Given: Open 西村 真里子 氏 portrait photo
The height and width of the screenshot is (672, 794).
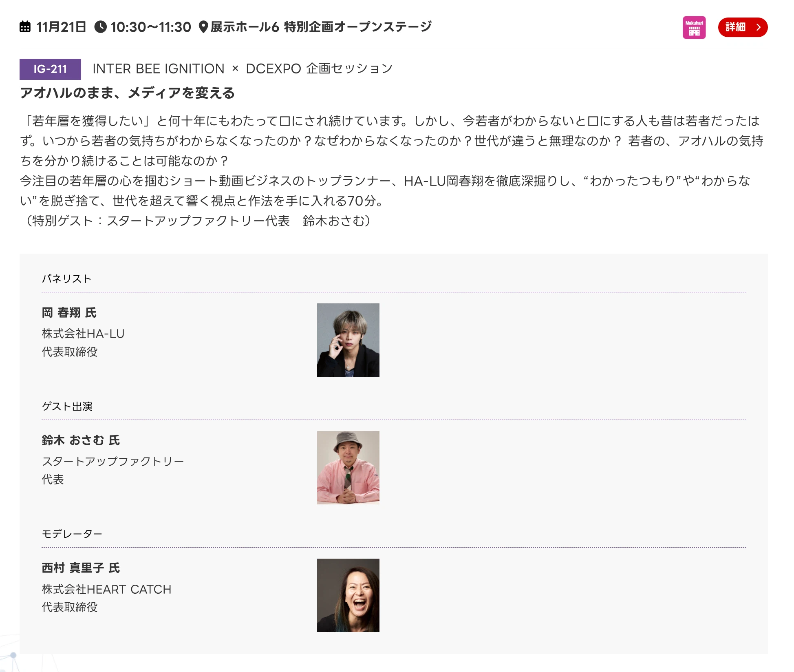Looking at the screenshot, I should coord(348,595).
